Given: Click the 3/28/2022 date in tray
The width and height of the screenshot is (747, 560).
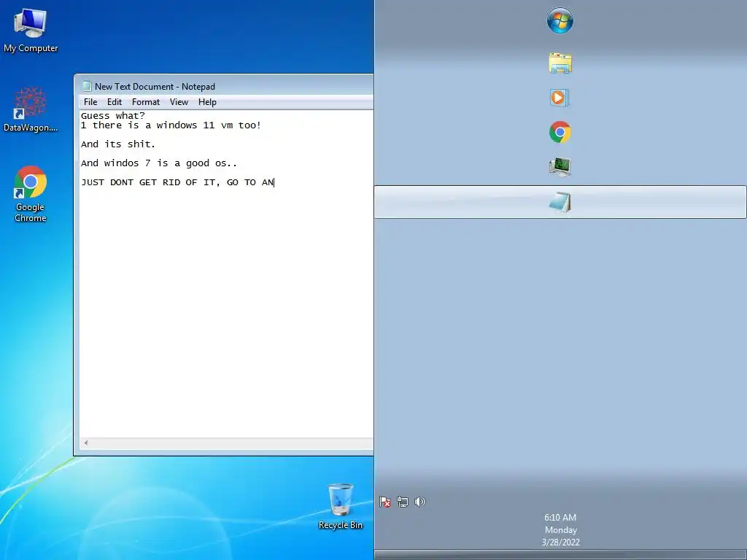Looking at the screenshot, I should click(x=561, y=542).
